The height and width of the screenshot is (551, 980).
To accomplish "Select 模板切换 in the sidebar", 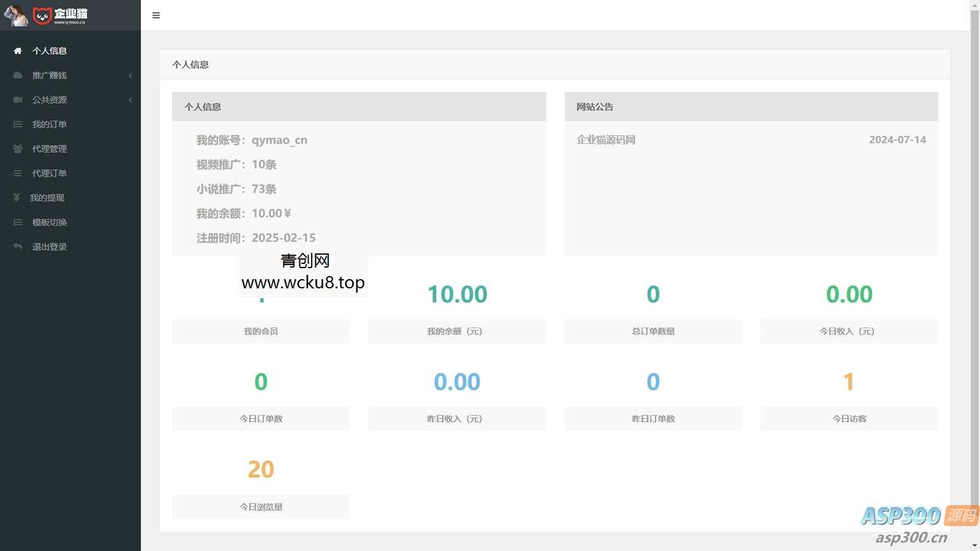I will point(50,222).
